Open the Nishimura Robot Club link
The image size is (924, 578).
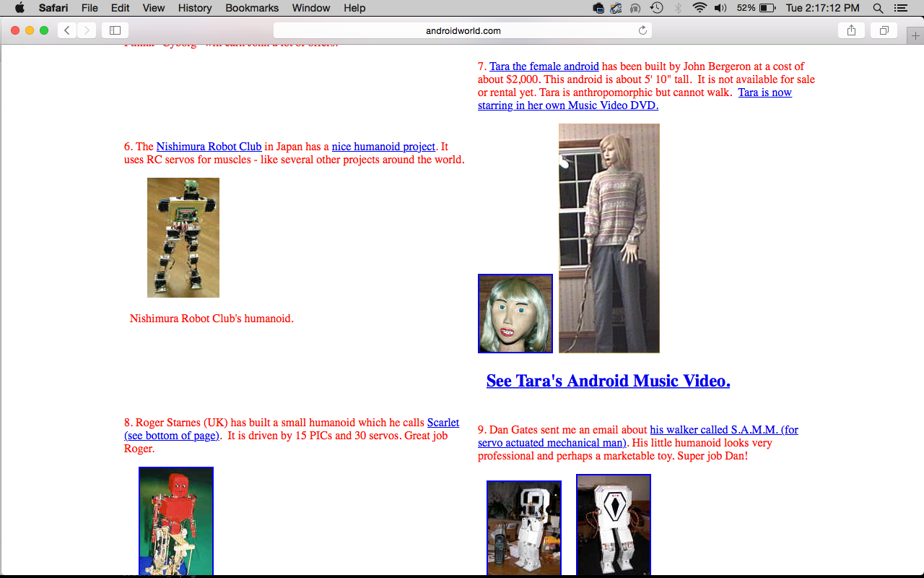tap(209, 147)
